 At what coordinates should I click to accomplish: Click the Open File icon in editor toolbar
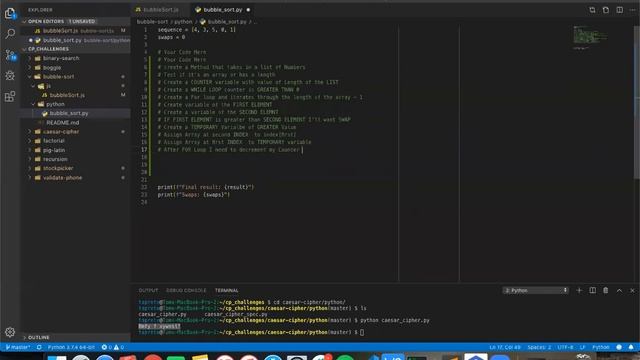606,10
